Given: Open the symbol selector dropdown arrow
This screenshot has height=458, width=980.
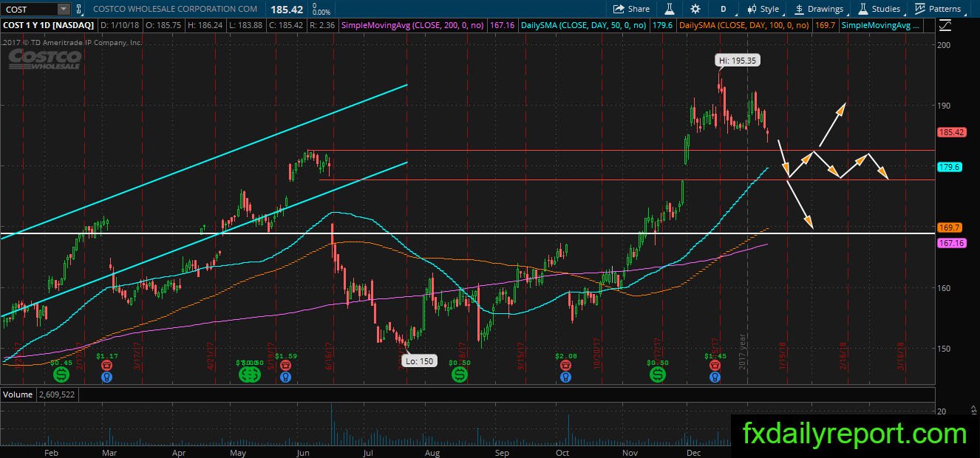Looking at the screenshot, I should click(x=64, y=9).
